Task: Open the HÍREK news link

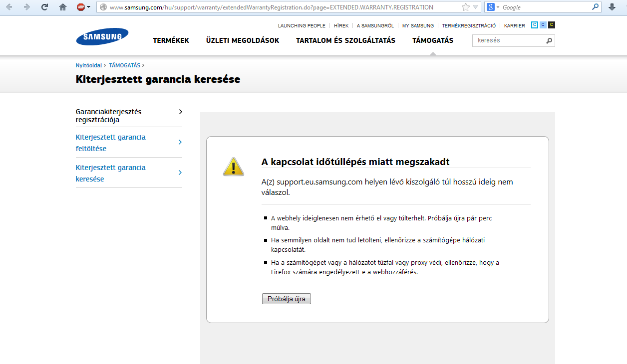Action: pos(341,25)
